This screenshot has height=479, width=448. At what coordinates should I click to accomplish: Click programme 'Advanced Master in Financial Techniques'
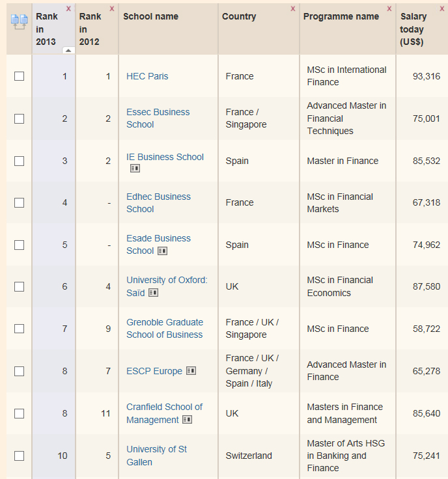click(x=346, y=118)
